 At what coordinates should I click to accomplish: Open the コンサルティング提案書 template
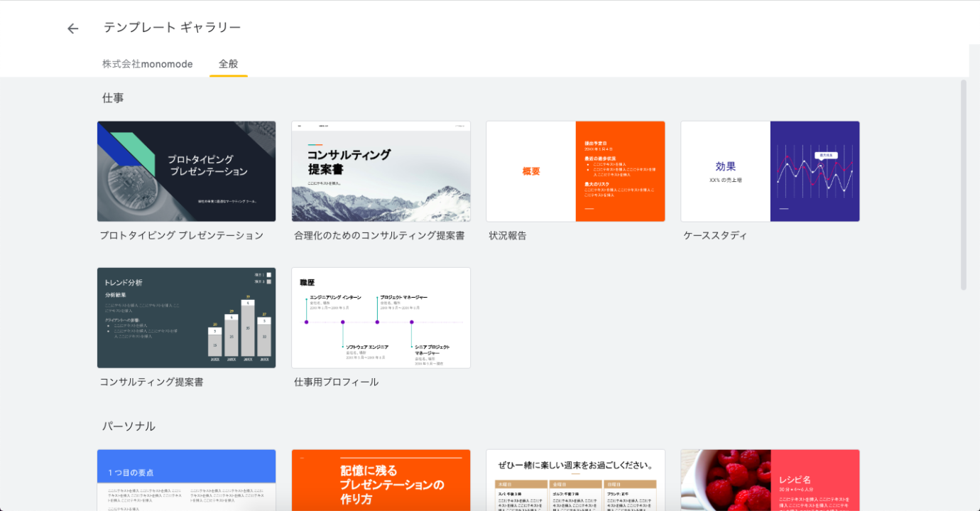pos(186,318)
